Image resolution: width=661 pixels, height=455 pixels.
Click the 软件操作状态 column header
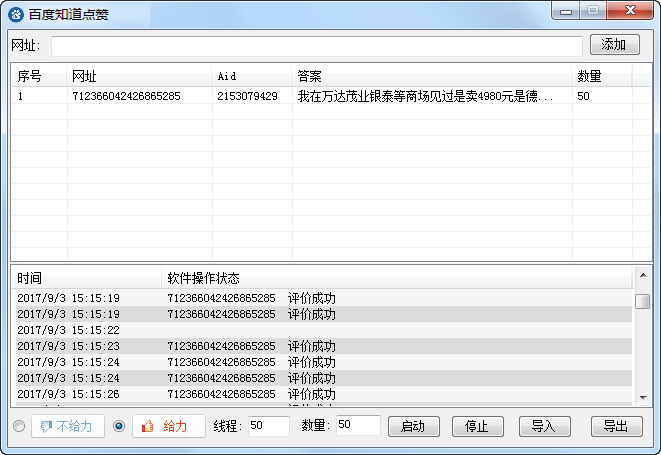pos(396,278)
